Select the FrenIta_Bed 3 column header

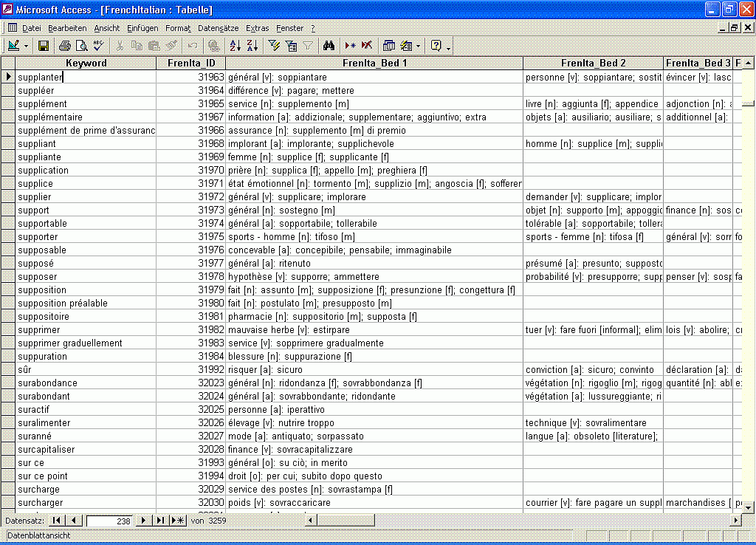coord(698,64)
